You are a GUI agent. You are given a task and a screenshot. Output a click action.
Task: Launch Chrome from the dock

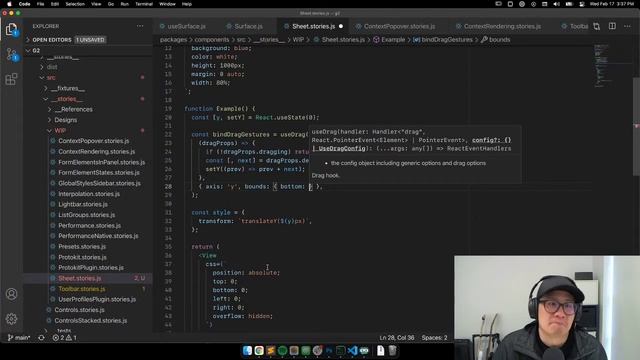click(259, 351)
